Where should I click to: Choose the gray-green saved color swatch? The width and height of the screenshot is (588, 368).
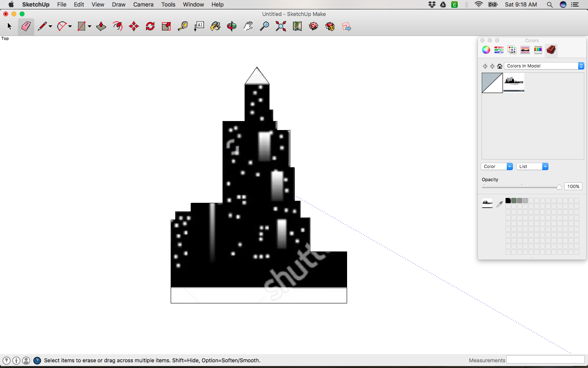pyautogui.click(x=514, y=201)
